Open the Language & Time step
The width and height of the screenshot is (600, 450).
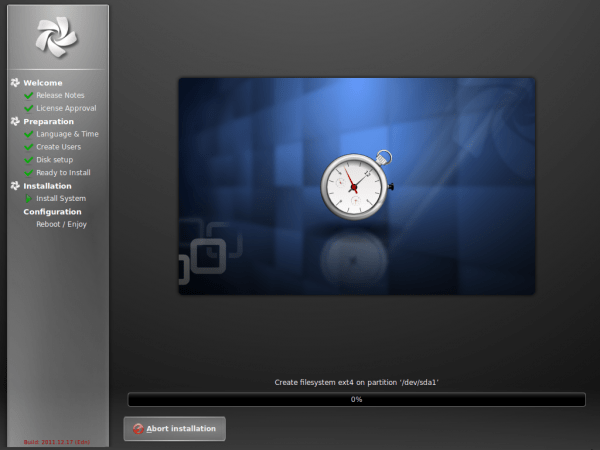coord(67,134)
